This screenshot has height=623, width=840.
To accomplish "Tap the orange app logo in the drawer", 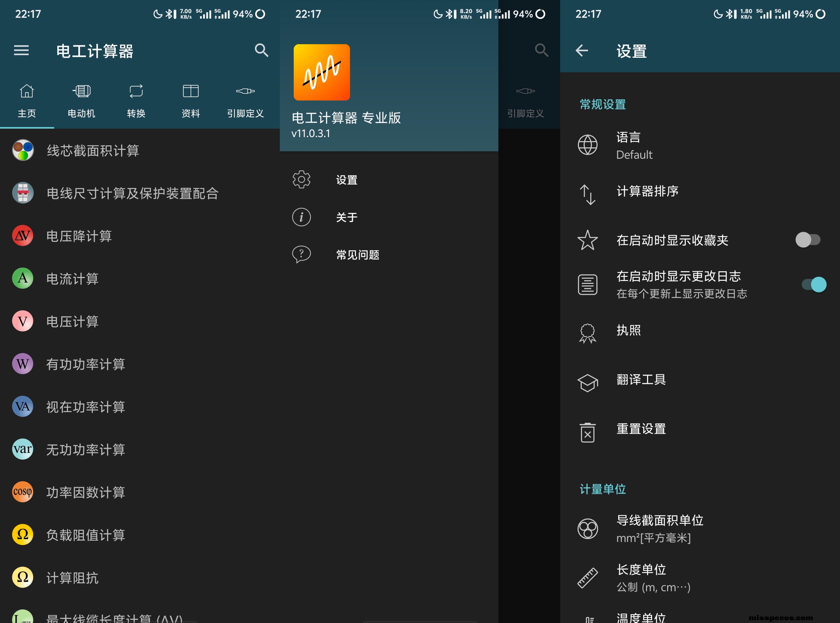I will 322,72.
